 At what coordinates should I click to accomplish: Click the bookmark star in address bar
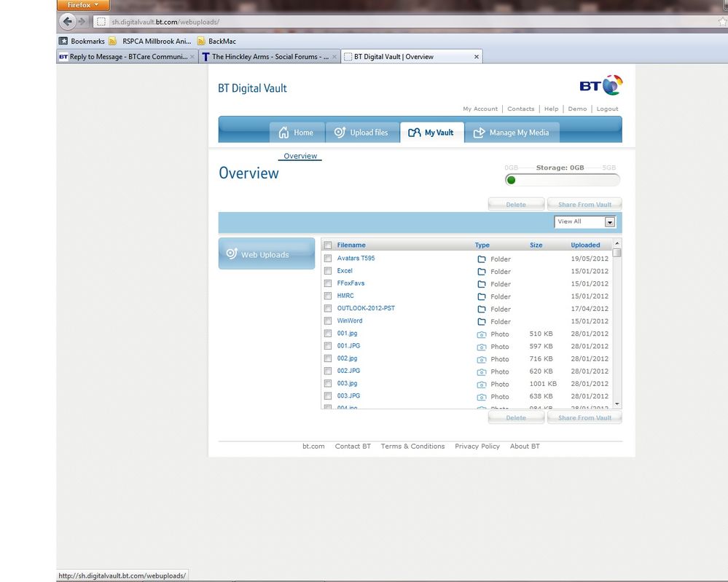722,21
